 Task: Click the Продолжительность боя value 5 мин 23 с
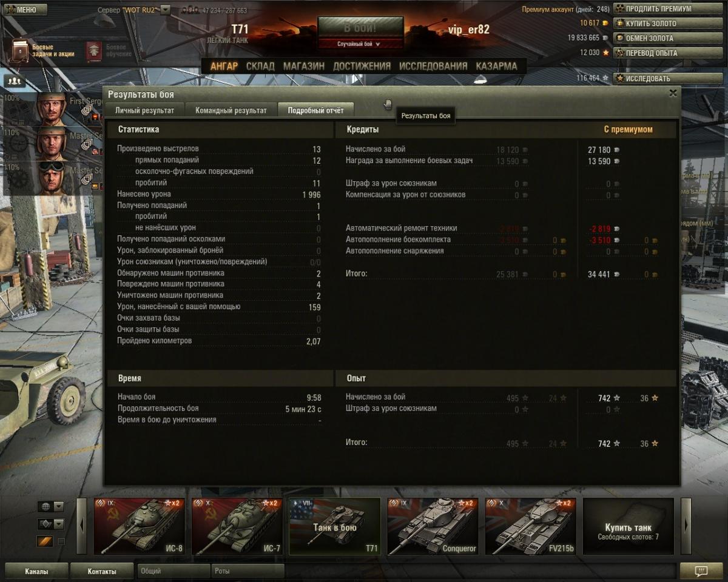pyautogui.click(x=303, y=409)
